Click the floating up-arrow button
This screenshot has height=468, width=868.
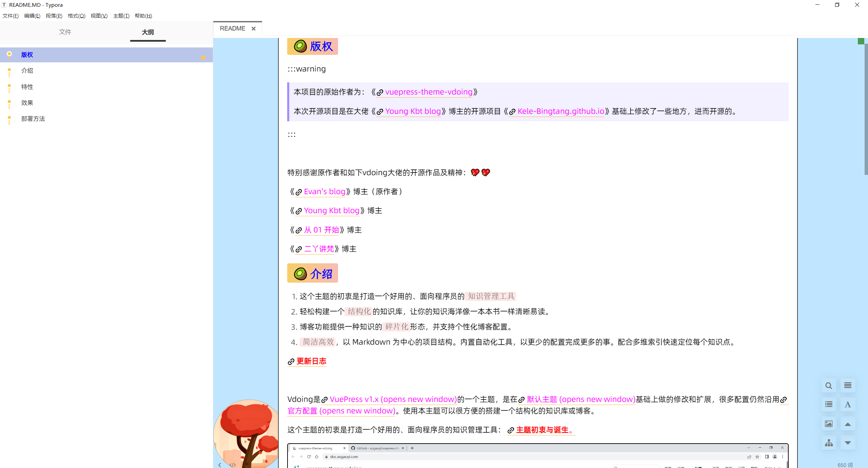(x=848, y=424)
